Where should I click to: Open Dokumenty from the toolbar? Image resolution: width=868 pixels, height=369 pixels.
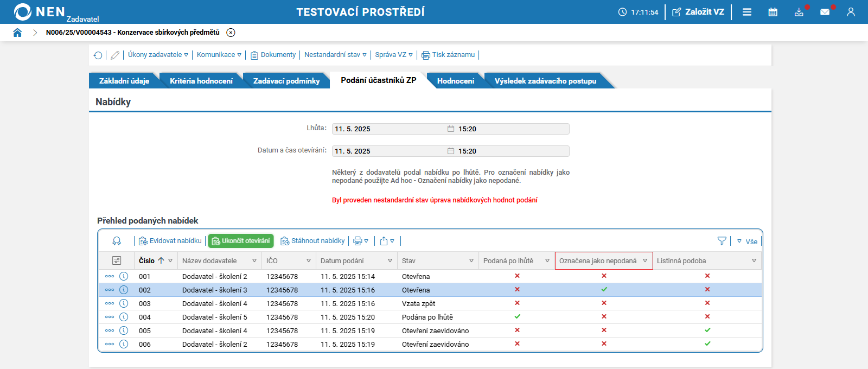coord(273,55)
